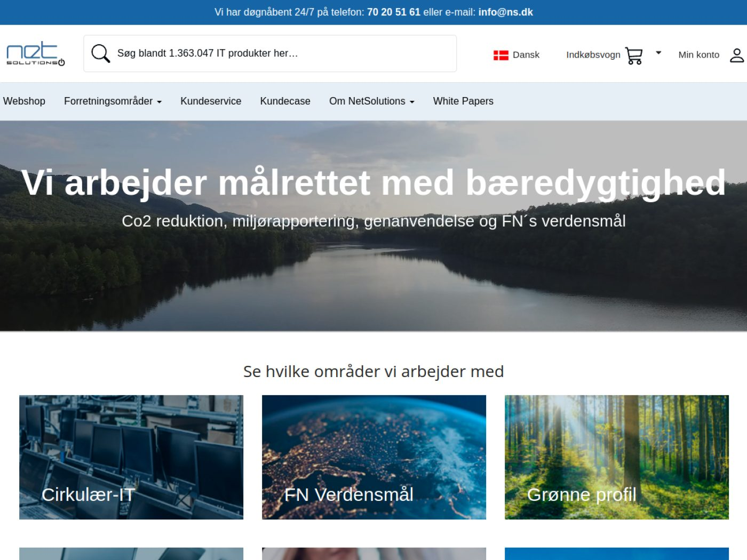Open the Cirkulær-IT card

(131, 457)
